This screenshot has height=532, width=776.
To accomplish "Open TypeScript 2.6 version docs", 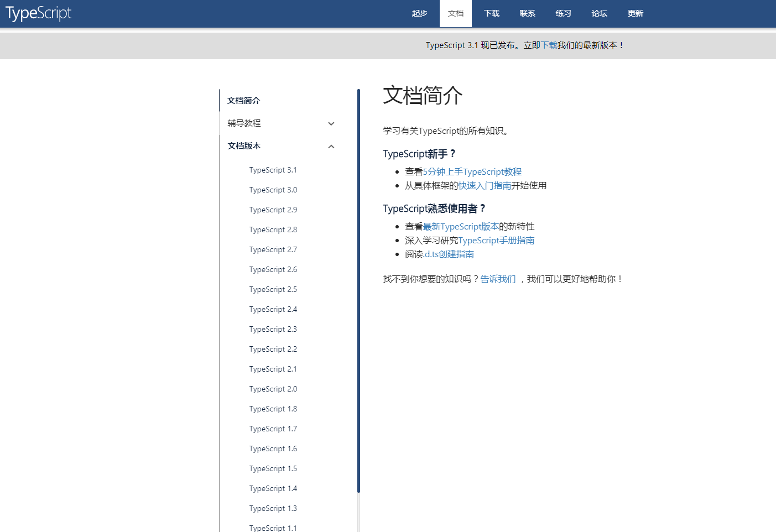I will [273, 269].
